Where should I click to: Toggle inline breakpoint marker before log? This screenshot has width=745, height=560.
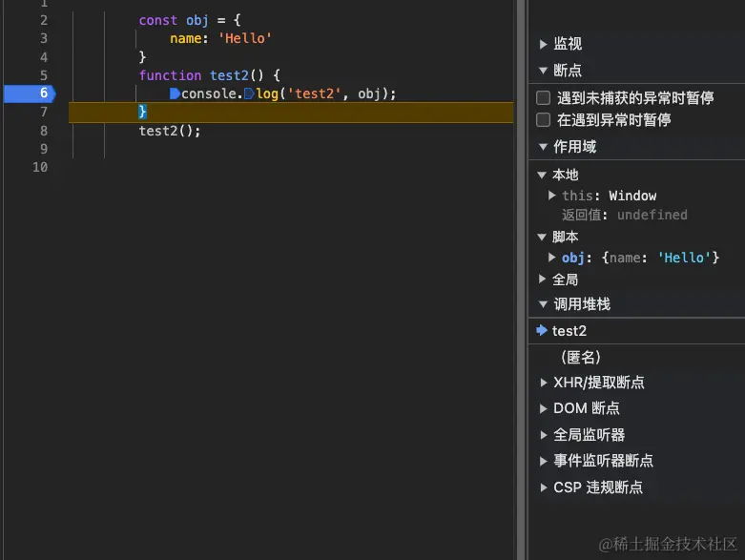tap(249, 93)
